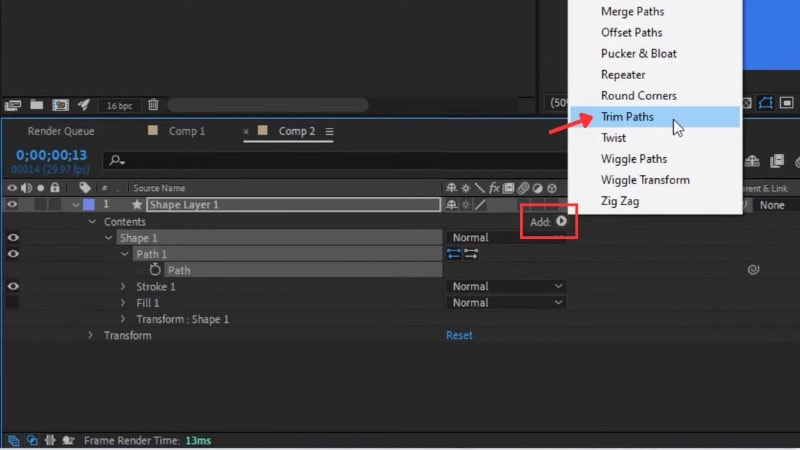Collapse the Contents group
The height and width of the screenshot is (450, 800).
pyautogui.click(x=92, y=221)
